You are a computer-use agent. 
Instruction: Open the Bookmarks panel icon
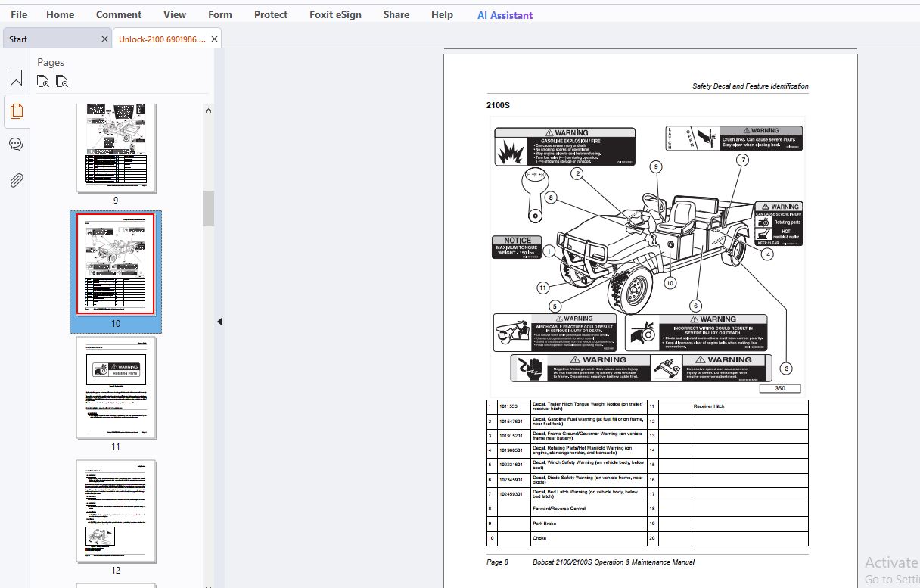[x=16, y=78]
